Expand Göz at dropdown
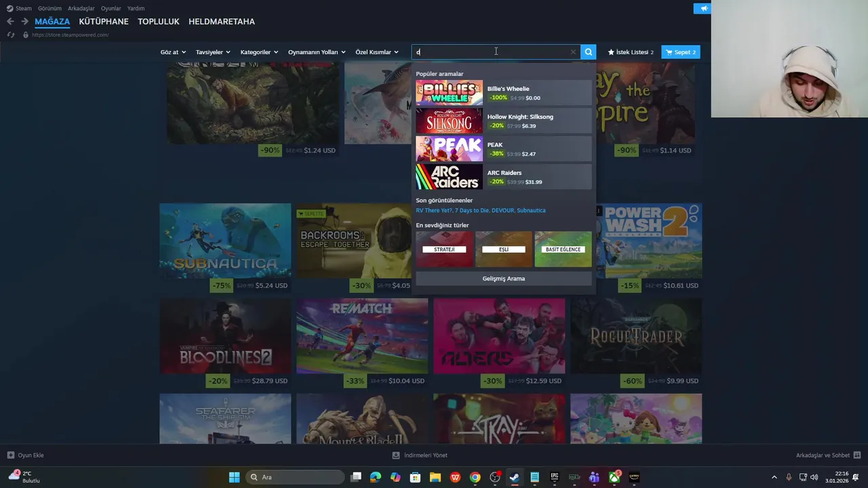Screen dimensions: 868x488 point(173,52)
